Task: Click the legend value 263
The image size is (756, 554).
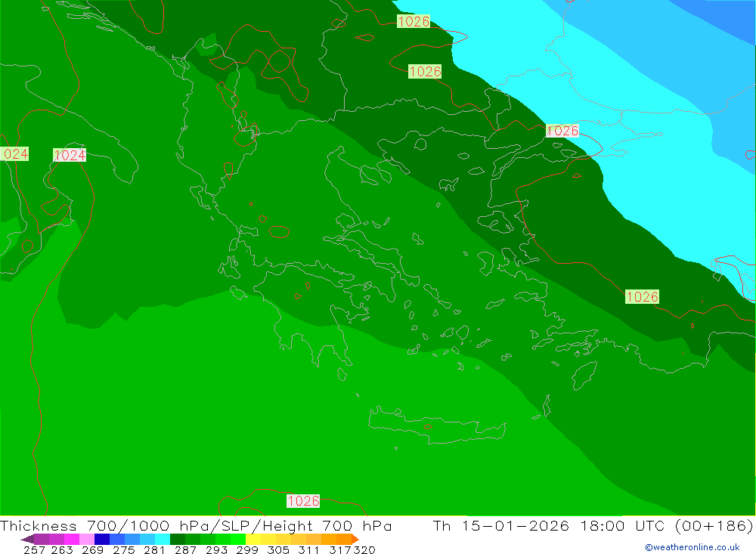Action: (x=62, y=550)
